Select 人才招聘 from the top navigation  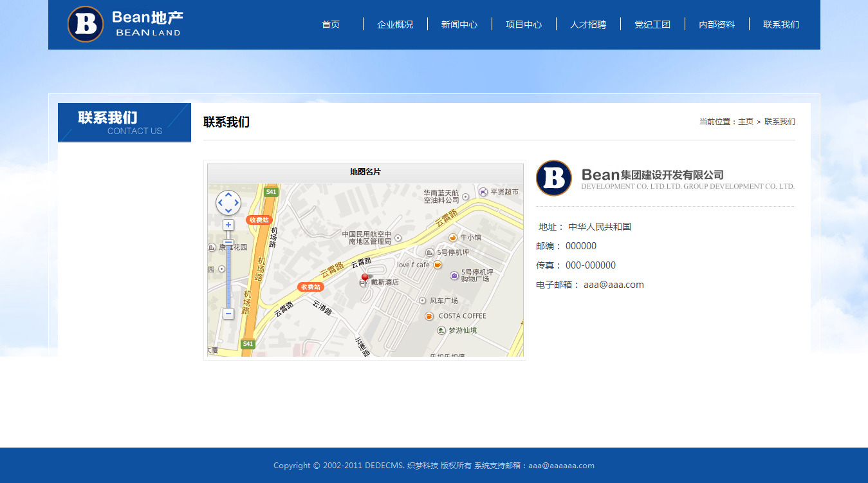coord(588,24)
